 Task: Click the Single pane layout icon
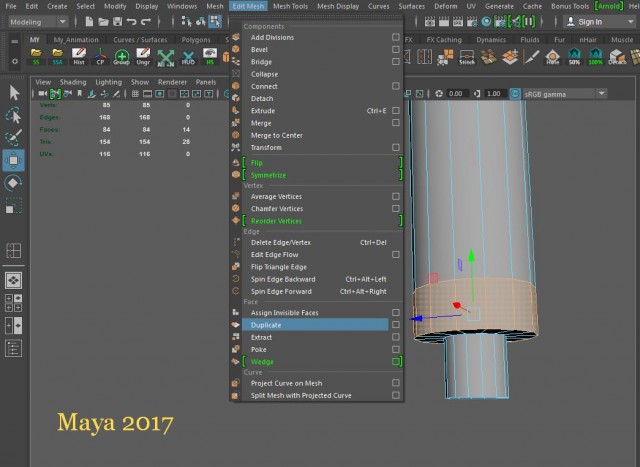pos(13,280)
